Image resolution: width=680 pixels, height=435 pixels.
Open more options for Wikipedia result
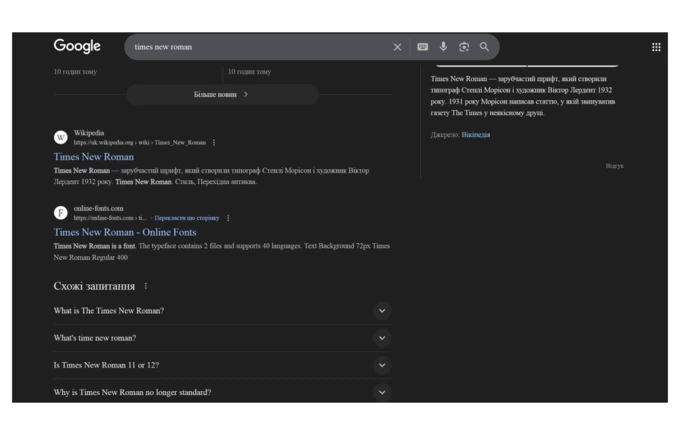click(x=214, y=143)
